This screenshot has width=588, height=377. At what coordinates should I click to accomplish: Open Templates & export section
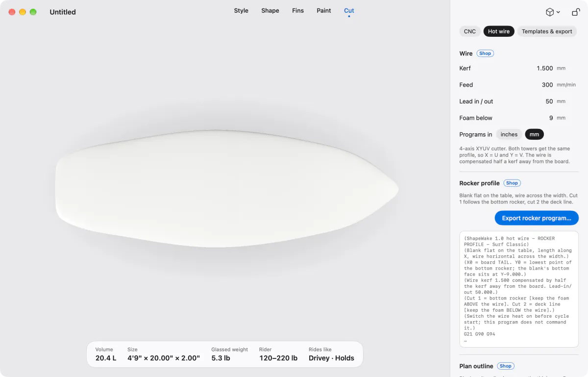[547, 31]
